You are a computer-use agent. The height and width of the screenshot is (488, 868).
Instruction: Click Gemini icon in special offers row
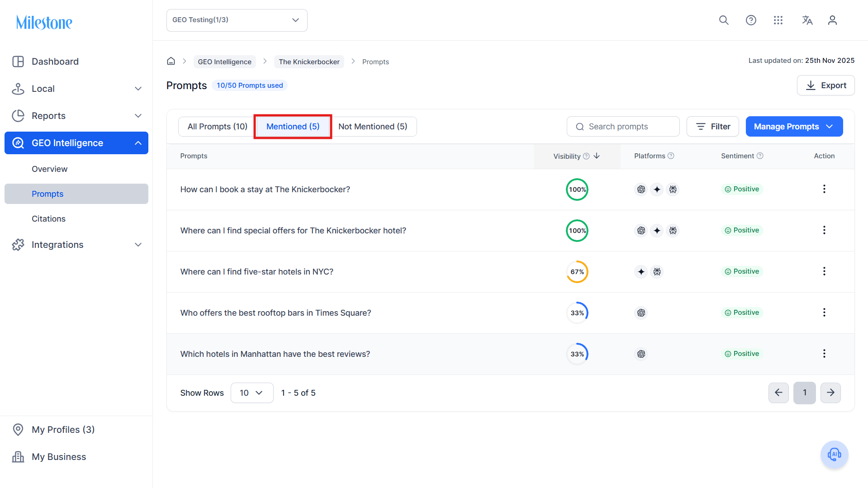(x=657, y=231)
